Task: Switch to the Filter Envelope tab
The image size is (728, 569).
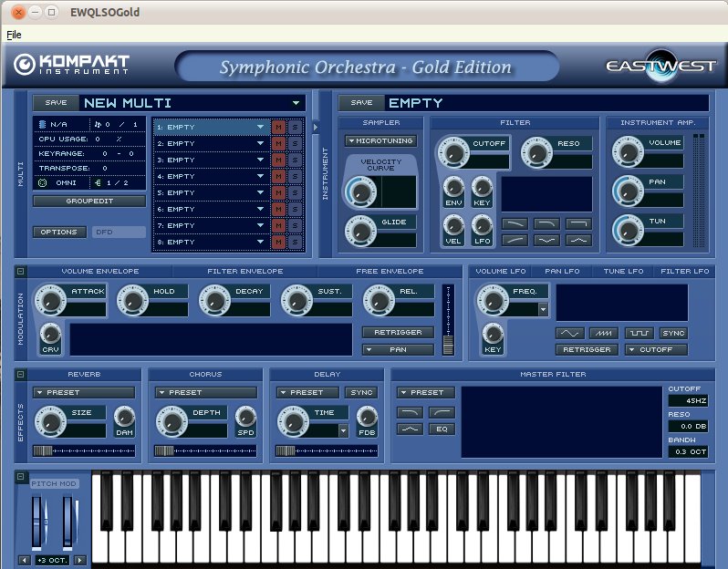Action: tap(244, 271)
